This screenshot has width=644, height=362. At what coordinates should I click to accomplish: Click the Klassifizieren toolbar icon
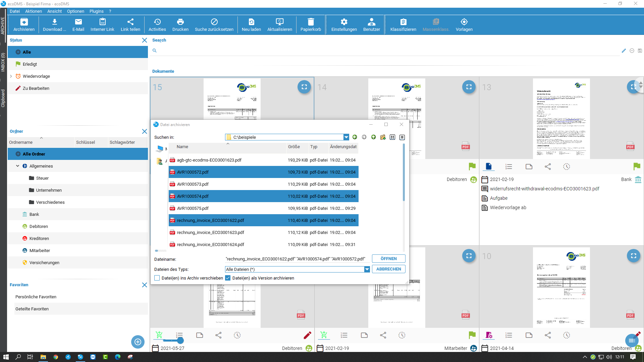tap(403, 25)
